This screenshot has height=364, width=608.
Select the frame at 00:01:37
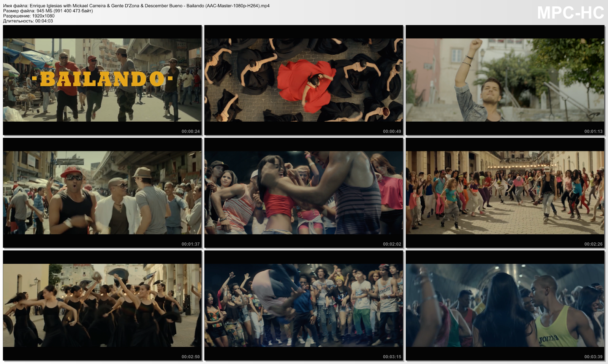(102, 193)
